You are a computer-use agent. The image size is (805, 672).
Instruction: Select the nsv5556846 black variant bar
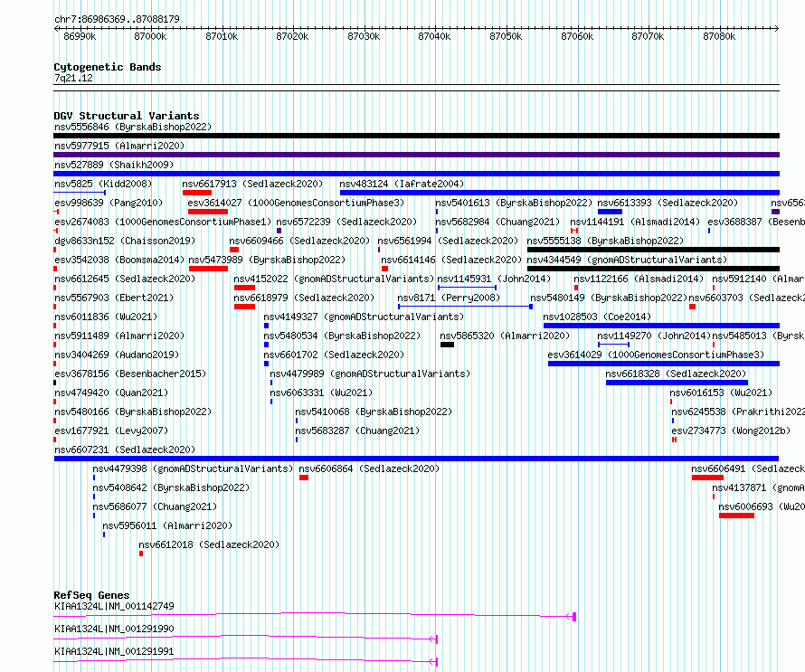click(x=416, y=136)
